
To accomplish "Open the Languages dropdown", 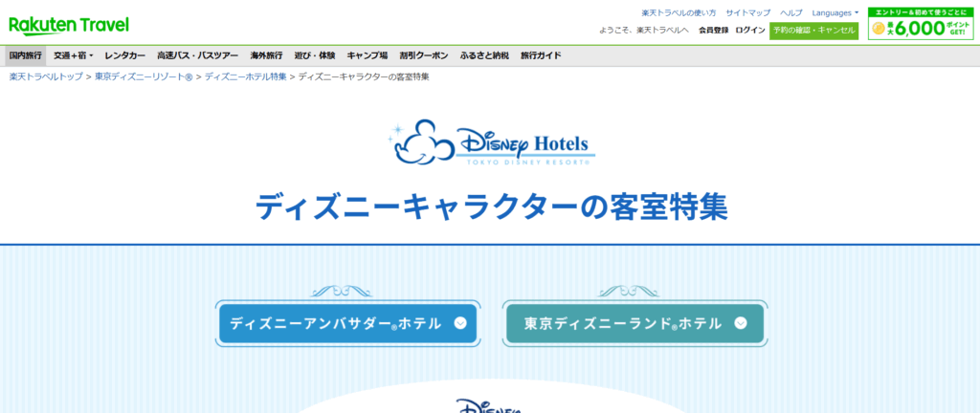I will pos(835,12).
